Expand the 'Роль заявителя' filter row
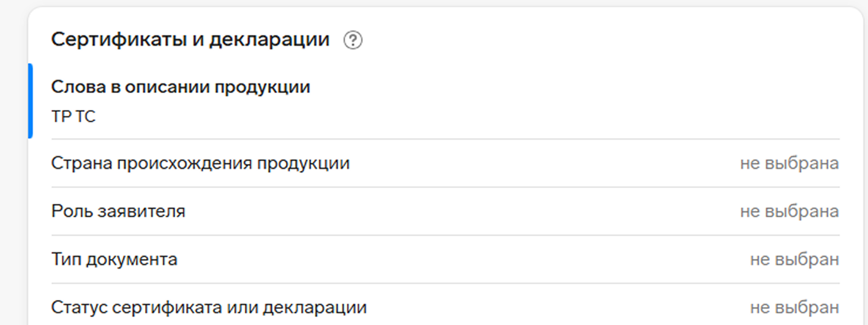Image resolution: width=868 pixels, height=325 pixels. pyautogui.click(x=445, y=211)
